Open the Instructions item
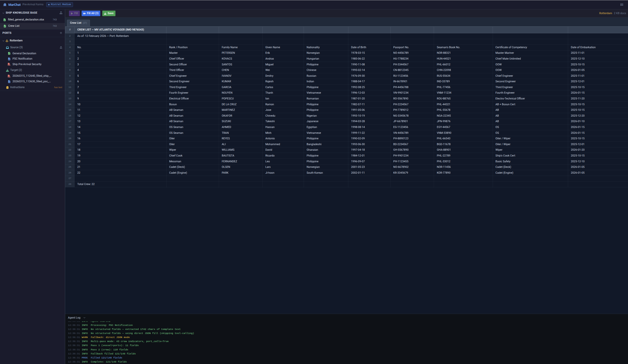Image resolution: width=628 pixels, height=364 pixels. [x=17, y=87]
